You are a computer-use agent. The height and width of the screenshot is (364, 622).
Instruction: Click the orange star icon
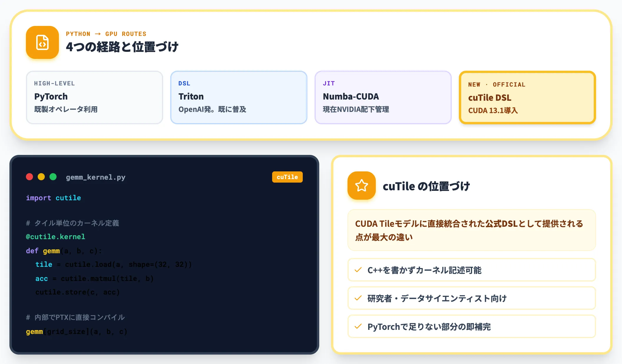coord(362,186)
